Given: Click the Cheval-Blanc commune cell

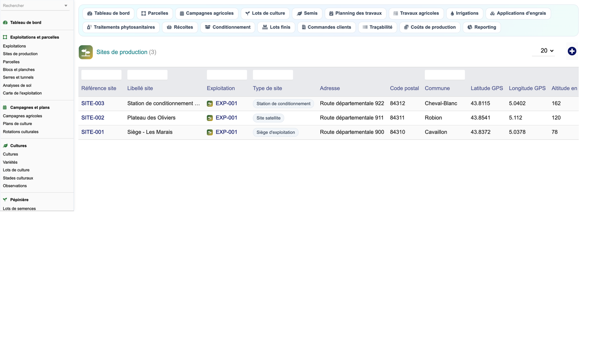Looking at the screenshot, I should pyautogui.click(x=441, y=103).
